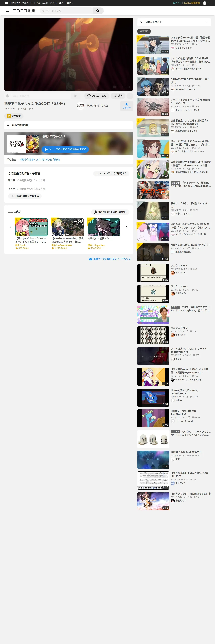Open SAKAMOTO DAYS 第18話 thumbnail
The image size is (215, 644).
[x=153, y=87]
